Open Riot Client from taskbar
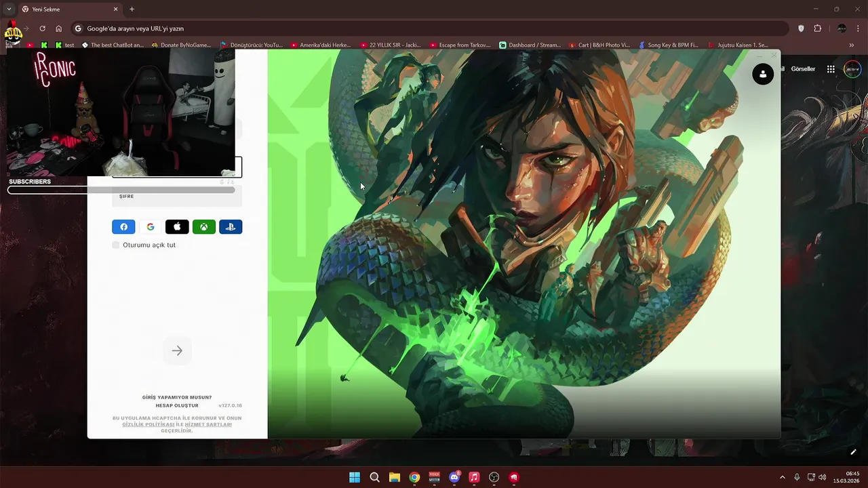868x488 pixels. [x=514, y=477]
